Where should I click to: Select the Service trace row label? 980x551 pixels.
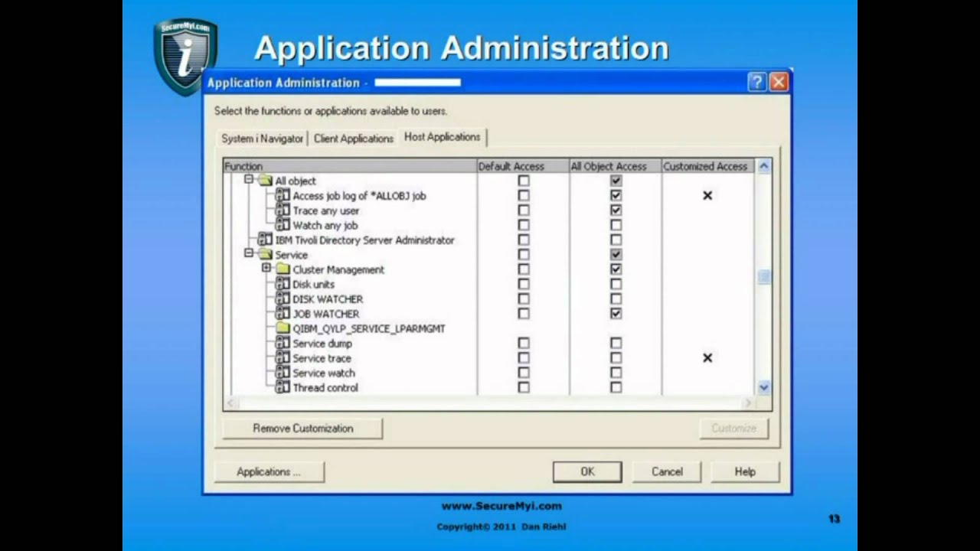322,358
